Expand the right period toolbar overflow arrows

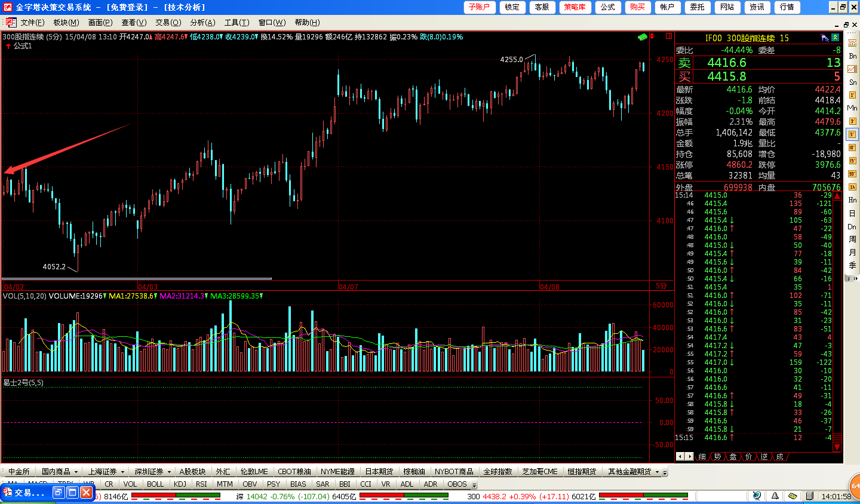pos(852,278)
